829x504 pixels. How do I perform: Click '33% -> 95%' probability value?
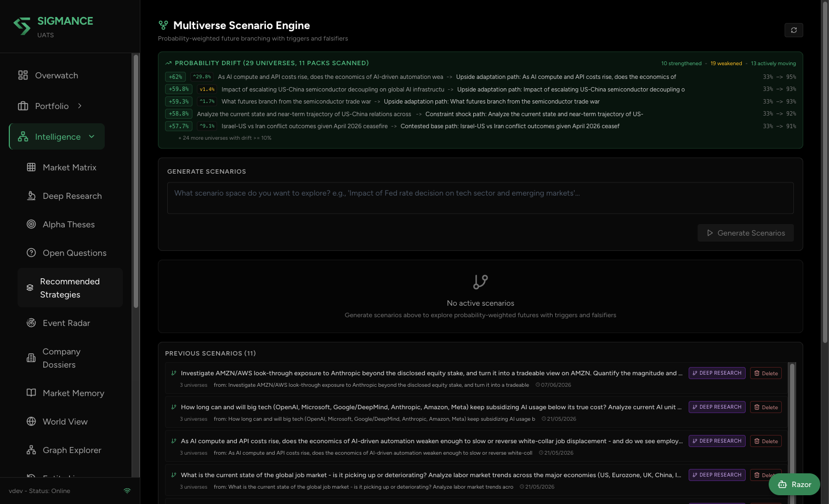pos(780,77)
